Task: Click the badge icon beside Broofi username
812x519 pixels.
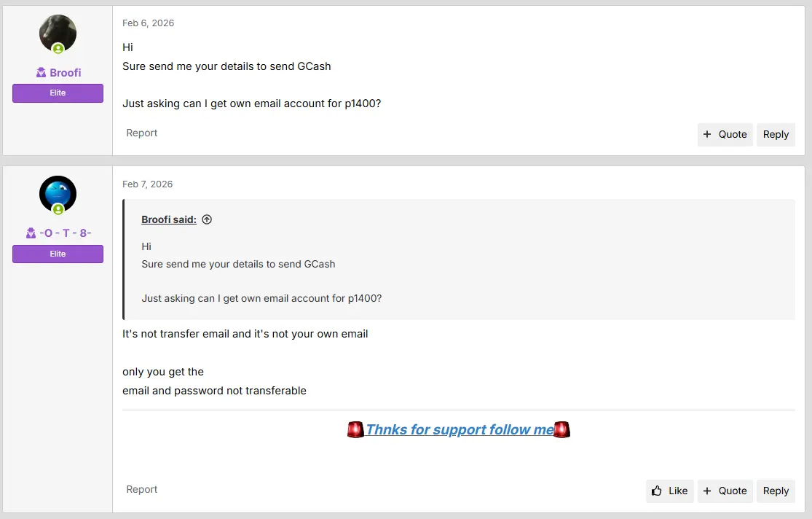Action: click(41, 73)
